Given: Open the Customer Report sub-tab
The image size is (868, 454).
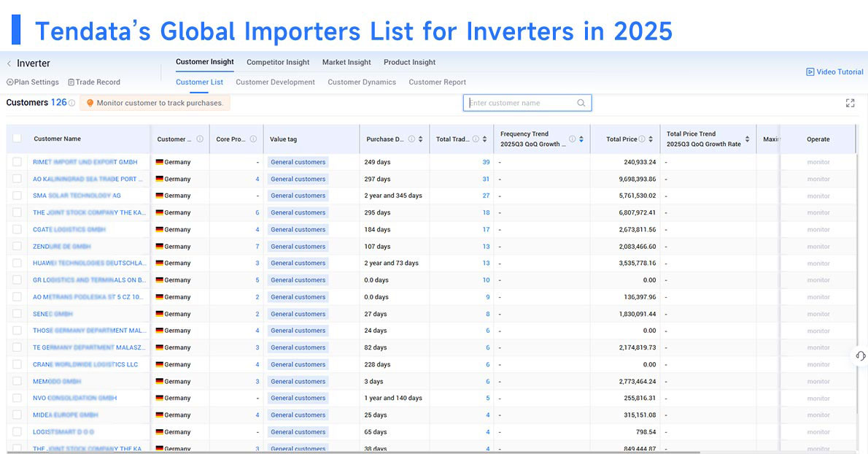Looking at the screenshot, I should [438, 82].
